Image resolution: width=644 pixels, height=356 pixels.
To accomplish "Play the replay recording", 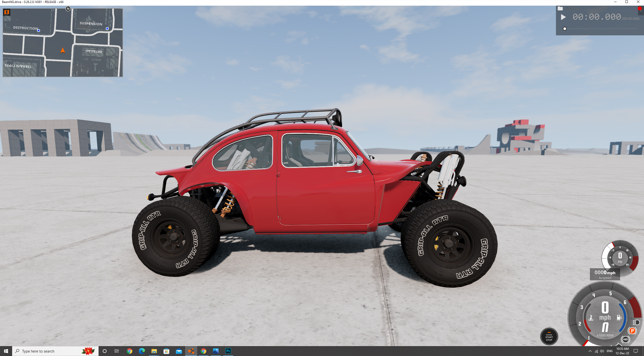I will tap(563, 17).
